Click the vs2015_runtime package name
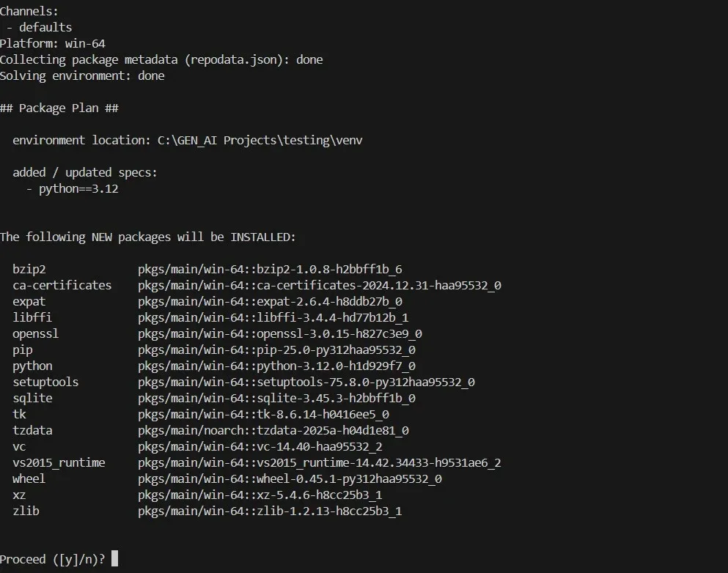The width and height of the screenshot is (728, 573). coord(59,462)
